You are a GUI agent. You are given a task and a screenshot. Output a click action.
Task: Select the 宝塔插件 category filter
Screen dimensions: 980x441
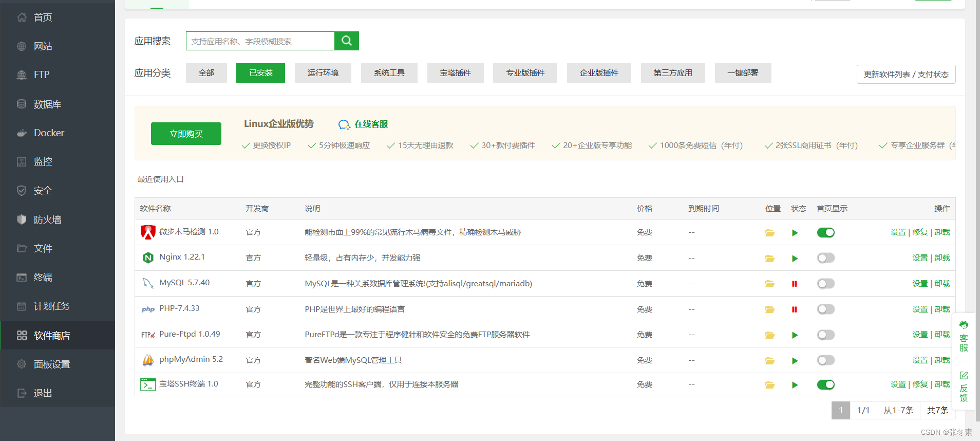coord(455,73)
